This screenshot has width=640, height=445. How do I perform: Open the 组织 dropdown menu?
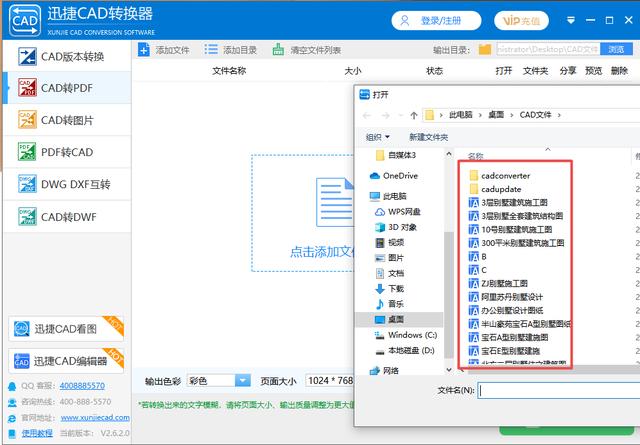point(378,137)
